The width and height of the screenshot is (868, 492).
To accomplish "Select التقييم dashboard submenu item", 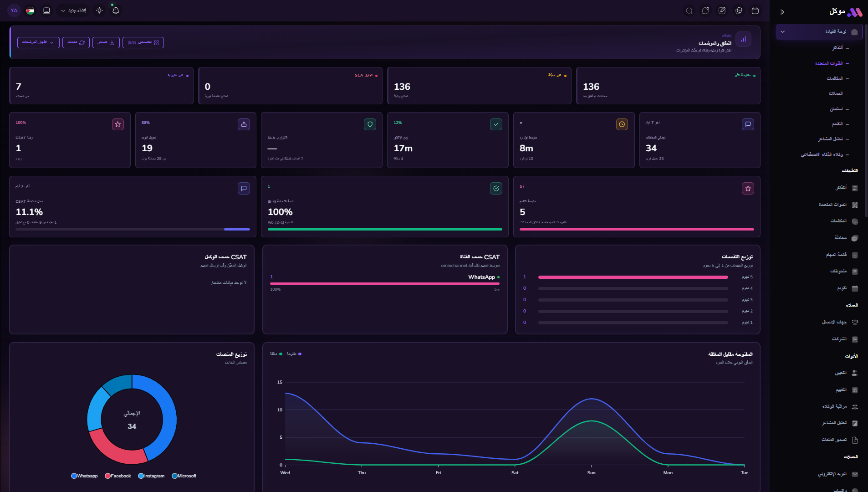I will pos(837,124).
